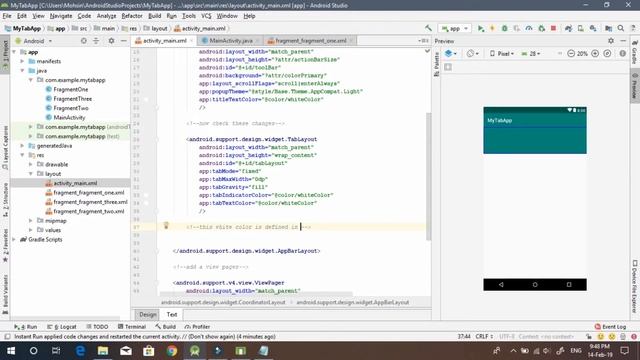Open Chrome from the Windows taskbar
Image resolution: width=640 pixels, height=360 pixels.
(172, 351)
